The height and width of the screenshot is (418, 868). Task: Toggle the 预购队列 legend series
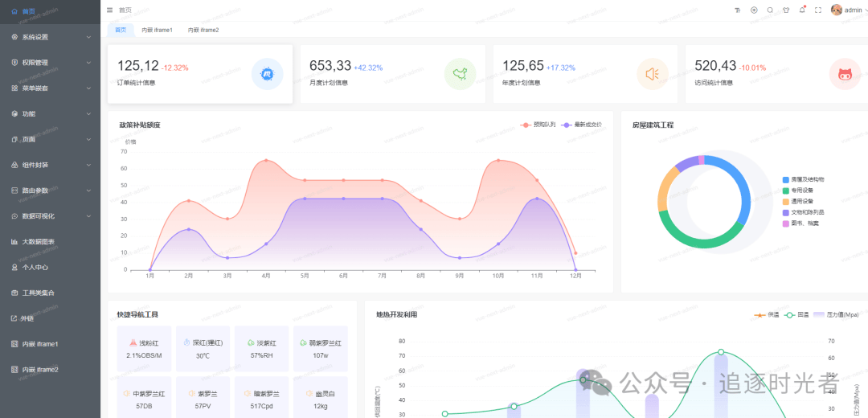[538, 125]
